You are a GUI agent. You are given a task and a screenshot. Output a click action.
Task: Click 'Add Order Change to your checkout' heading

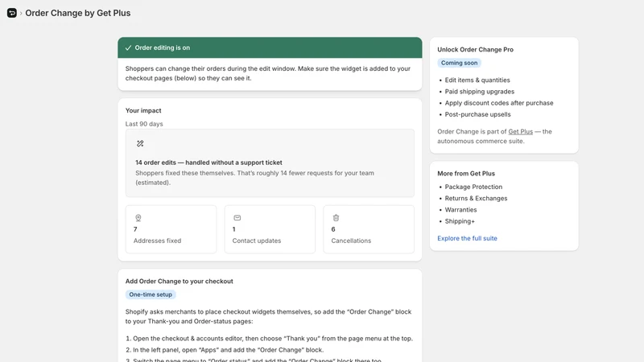(x=179, y=282)
